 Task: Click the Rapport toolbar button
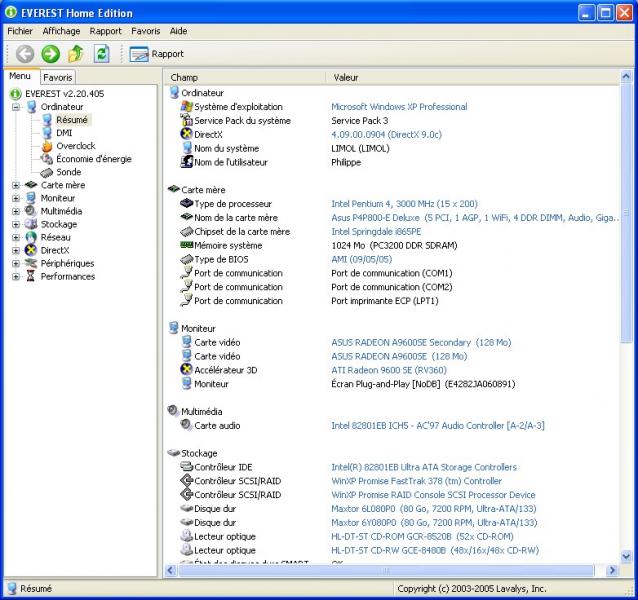157,54
